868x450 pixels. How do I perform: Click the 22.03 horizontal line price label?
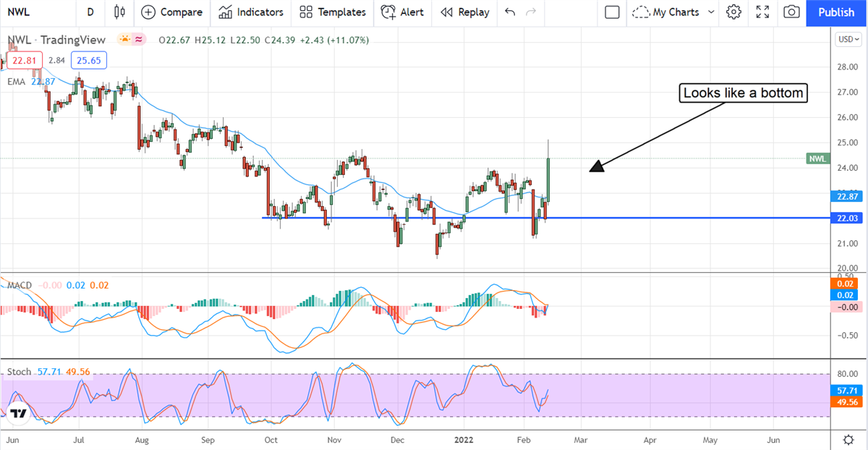pyautogui.click(x=848, y=218)
